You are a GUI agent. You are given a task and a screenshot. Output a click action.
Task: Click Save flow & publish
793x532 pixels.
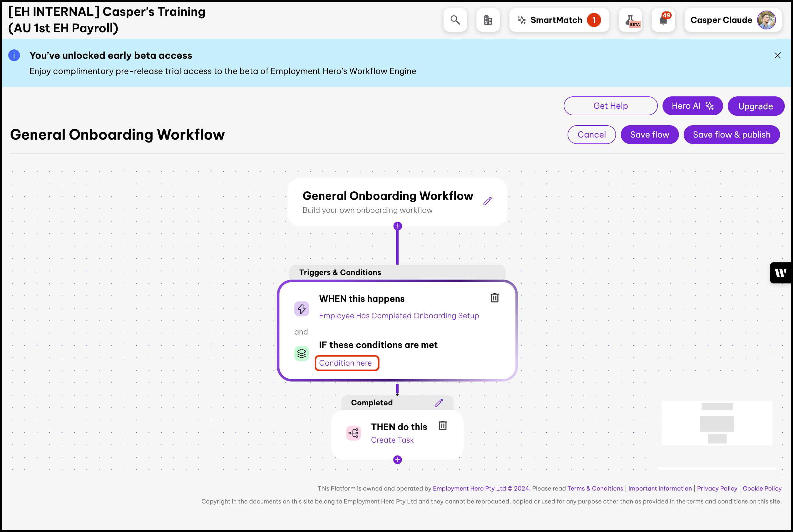pos(731,135)
